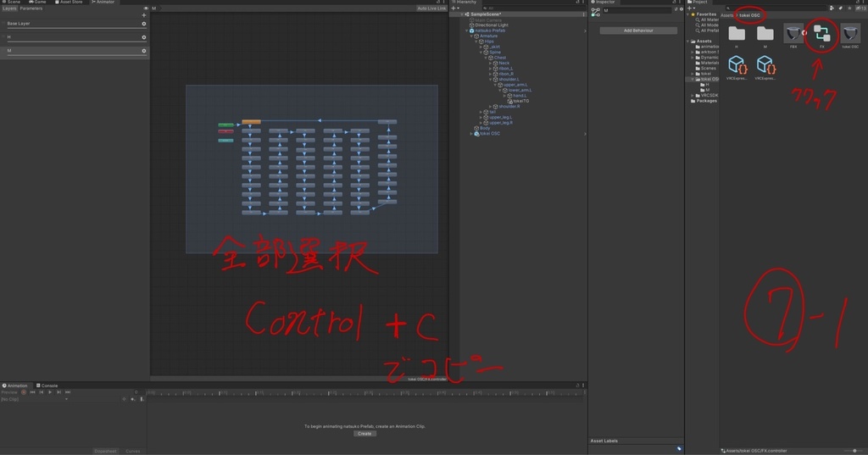Select the Scenes folder in Project tree
The height and width of the screenshot is (455, 868).
[708, 68]
